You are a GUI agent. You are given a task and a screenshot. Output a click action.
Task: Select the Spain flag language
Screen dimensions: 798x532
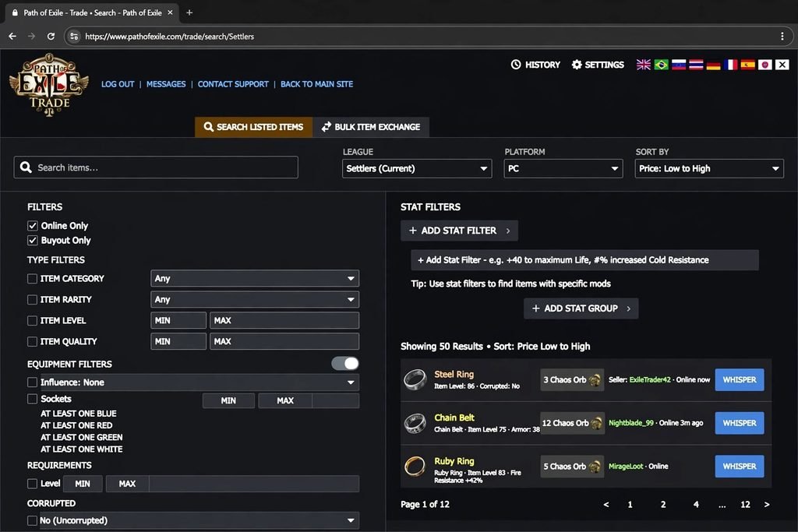coord(747,65)
